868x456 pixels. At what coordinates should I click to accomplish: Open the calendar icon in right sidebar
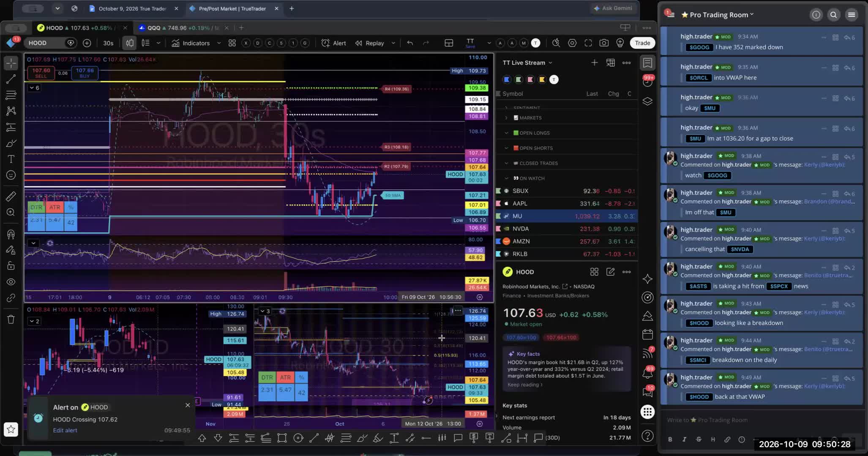tap(647, 334)
